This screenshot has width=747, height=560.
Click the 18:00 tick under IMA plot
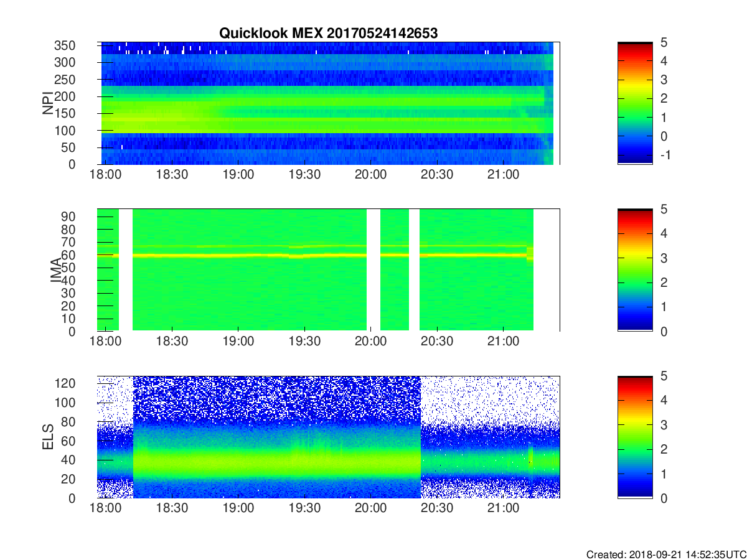pyautogui.click(x=106, y=342)
